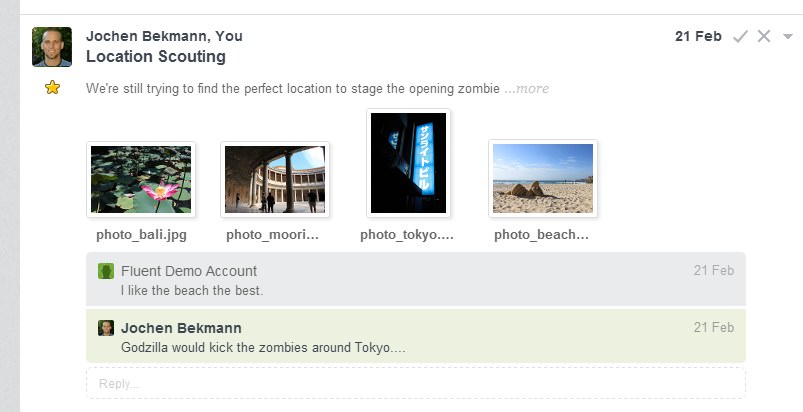
Task: Open the photo_bali.jpg thumbnail
Action: [141, 179]
